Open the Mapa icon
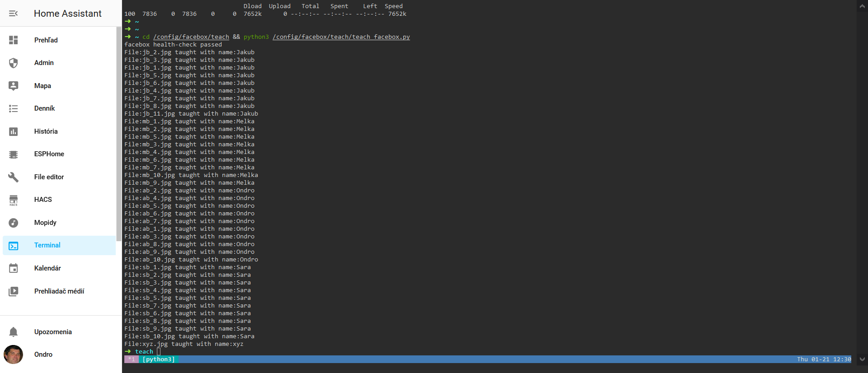This screenshot has height=373, width=868. coord(14,86)
